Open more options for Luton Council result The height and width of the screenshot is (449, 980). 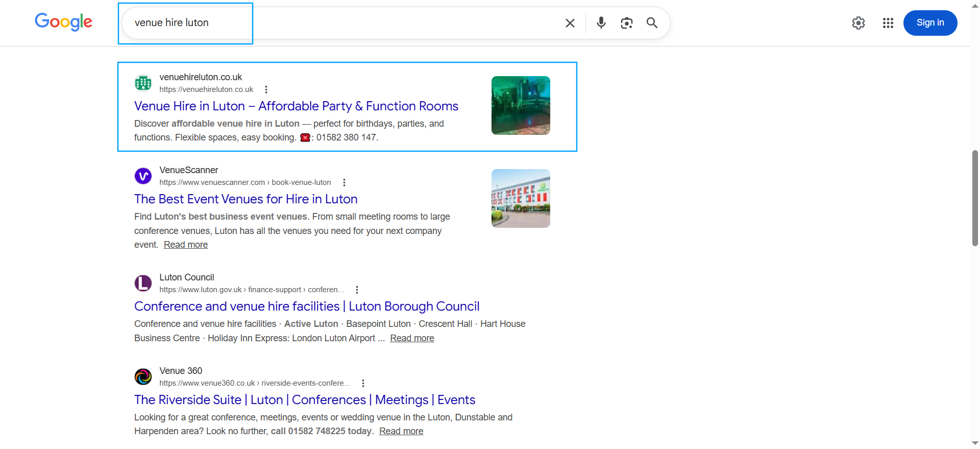[x=357, y=290]
